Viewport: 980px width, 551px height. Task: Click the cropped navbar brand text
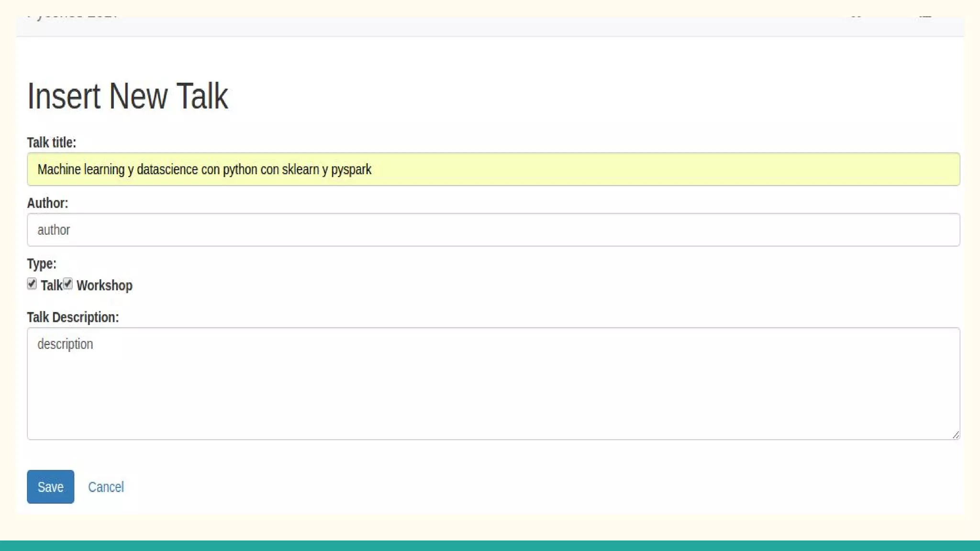[x=72, y=18]
